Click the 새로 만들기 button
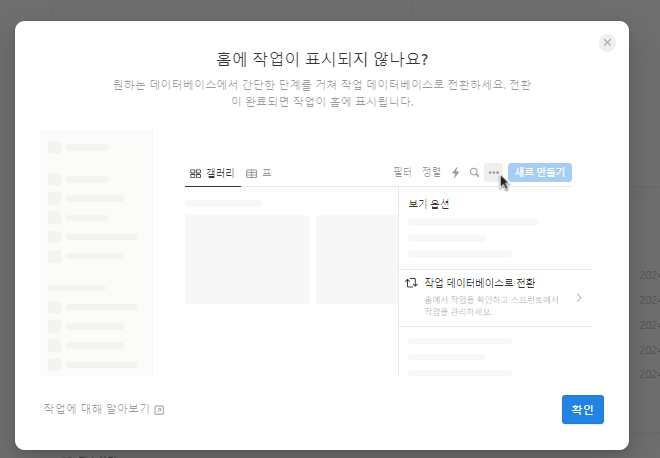Screen dimensions: 660x458 [x=540, y=172]
